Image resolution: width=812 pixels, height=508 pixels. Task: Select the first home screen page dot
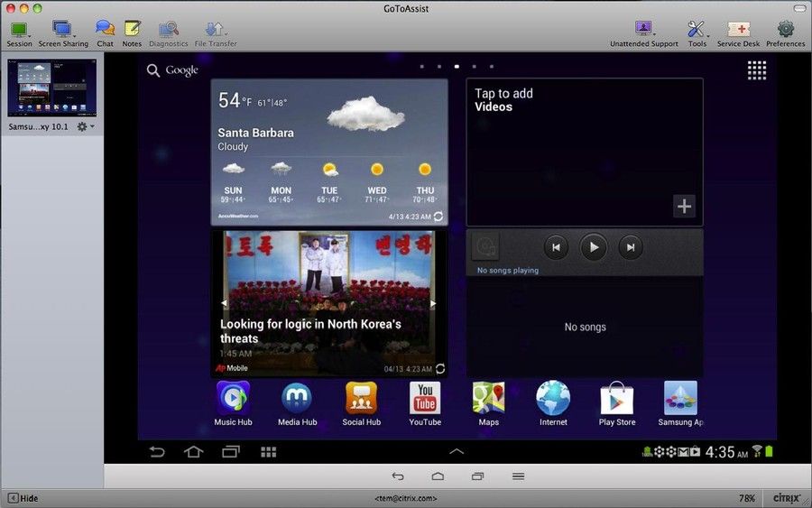422,66
